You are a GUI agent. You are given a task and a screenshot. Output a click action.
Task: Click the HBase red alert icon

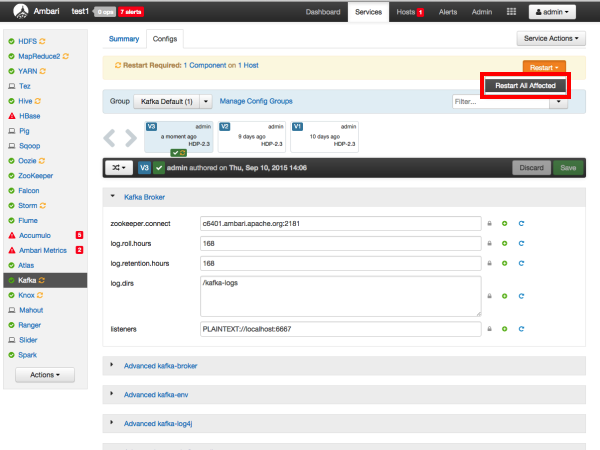[x=12, y=116]
